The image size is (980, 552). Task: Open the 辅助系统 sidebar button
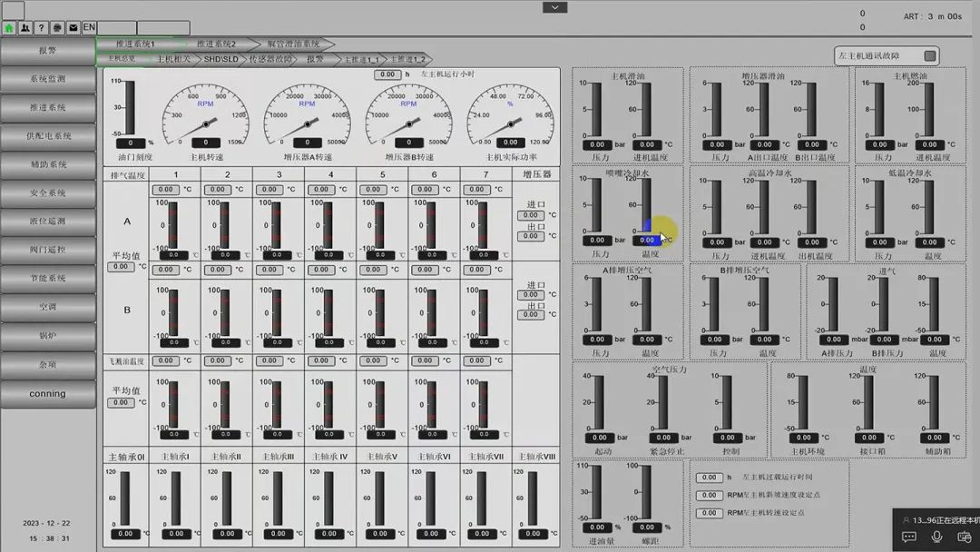point(48,165)
